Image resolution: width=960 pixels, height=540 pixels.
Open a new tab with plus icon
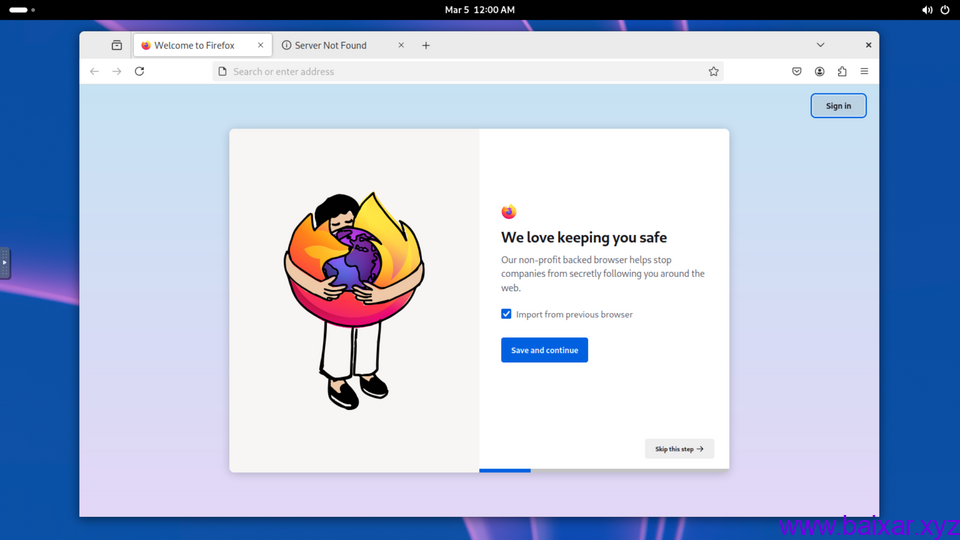pyautogui.click(x=426, y=45)
